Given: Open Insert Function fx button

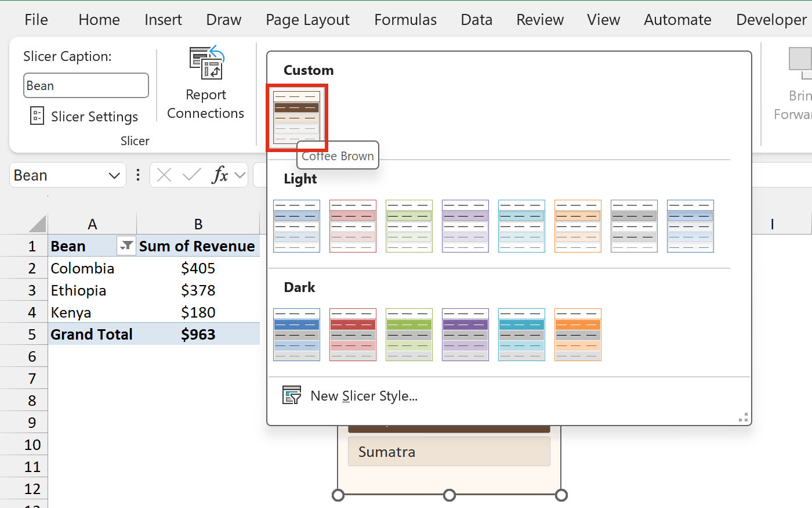Looking at the screenshot, I should tap(220, 175).
